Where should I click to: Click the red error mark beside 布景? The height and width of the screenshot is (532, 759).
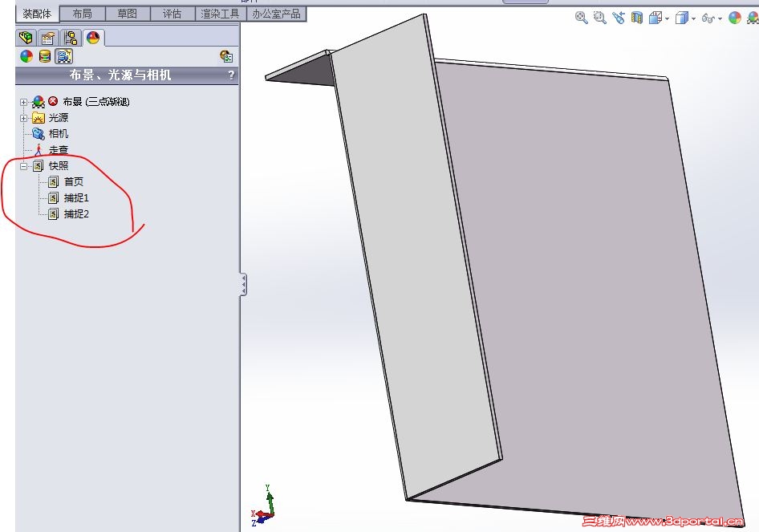53,100
